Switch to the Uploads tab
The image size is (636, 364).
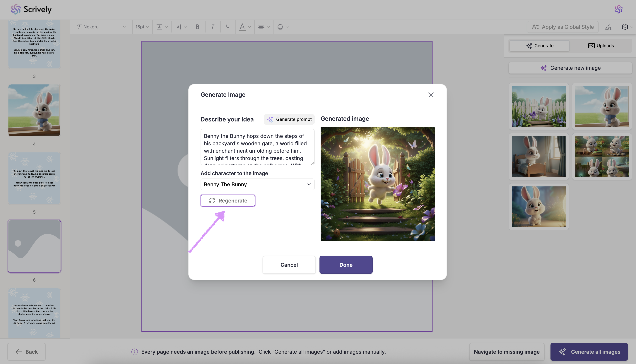point(601,46)
